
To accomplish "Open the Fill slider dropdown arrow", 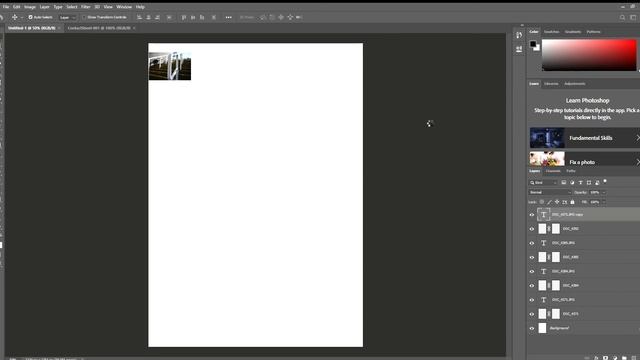I will point(604,202).
